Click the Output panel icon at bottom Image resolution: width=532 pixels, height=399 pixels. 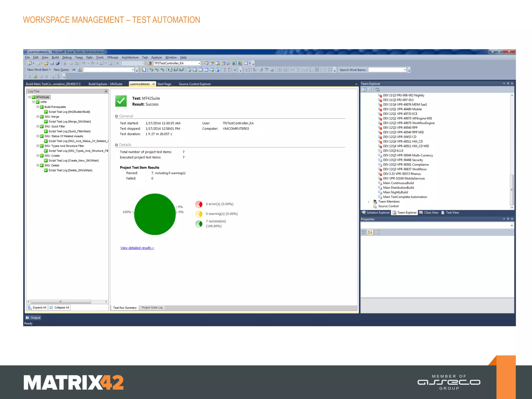tap(27, 318)
